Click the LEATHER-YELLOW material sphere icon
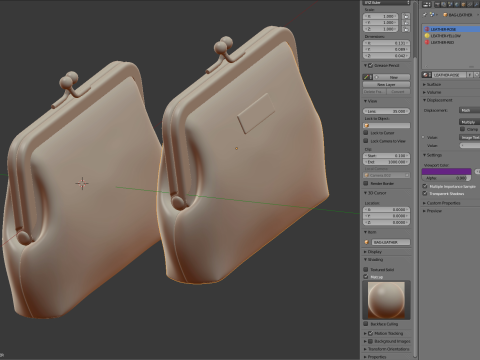 (427, 36)
